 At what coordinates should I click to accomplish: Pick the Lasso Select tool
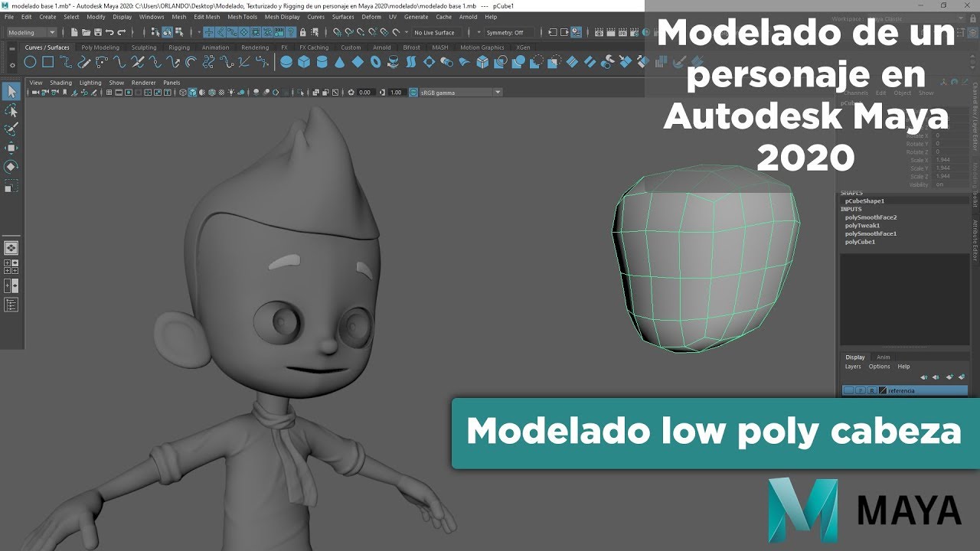pyautogui.click(x=11, y=111)
